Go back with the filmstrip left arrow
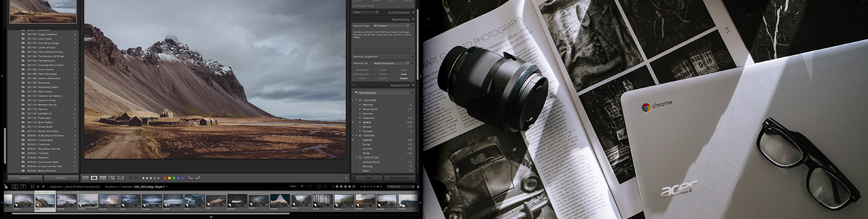The width and height of the screenshot is (868, 219). coord(38,186)
